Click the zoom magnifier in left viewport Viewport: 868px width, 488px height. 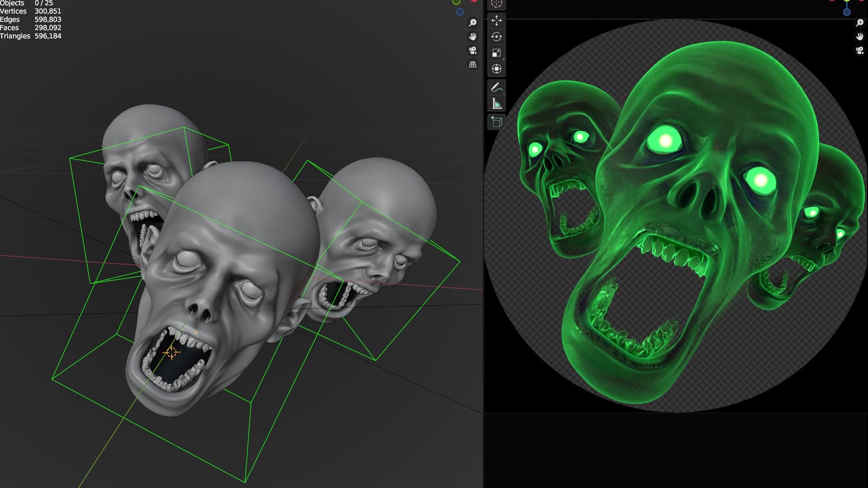coord(473,23)
